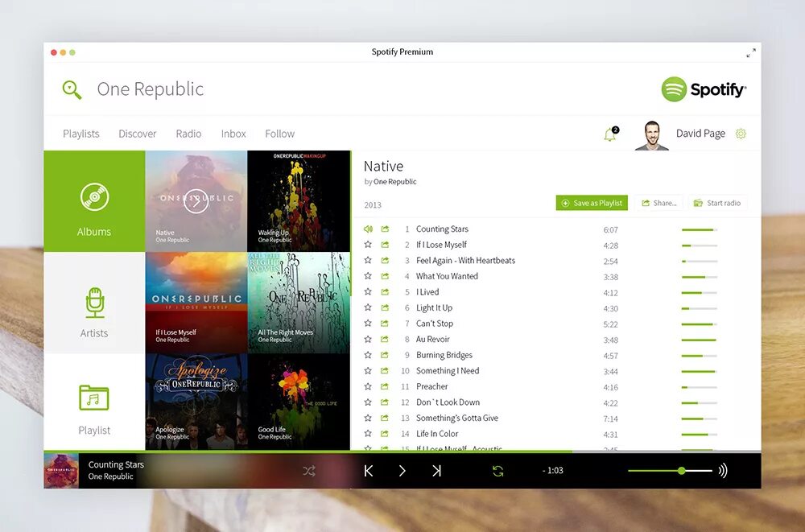Screen dimensions: 805x532
Task: Share the track Don't Look Down
Action: pos(385,402)
